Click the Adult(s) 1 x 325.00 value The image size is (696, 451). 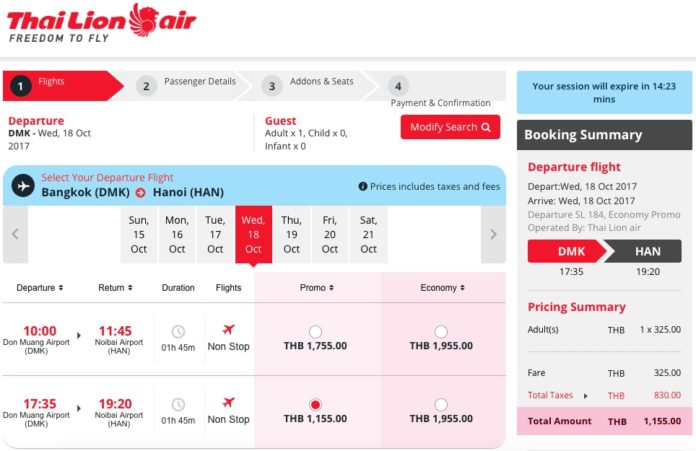click(x=660, y=330)
